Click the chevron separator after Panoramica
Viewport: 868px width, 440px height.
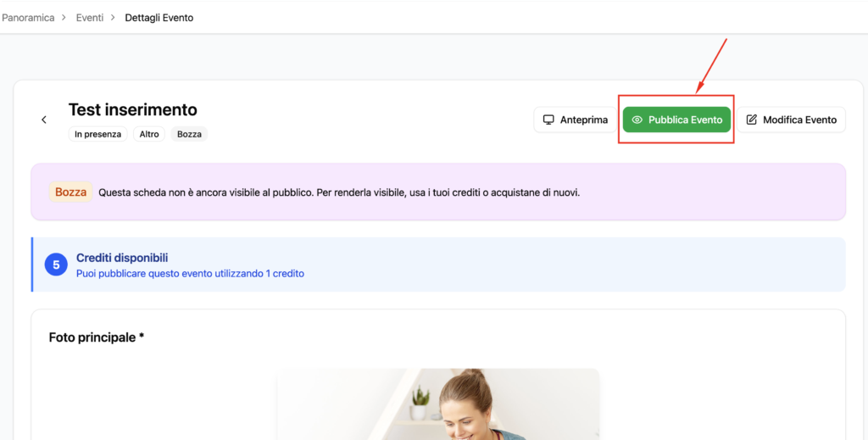(64, 17)
